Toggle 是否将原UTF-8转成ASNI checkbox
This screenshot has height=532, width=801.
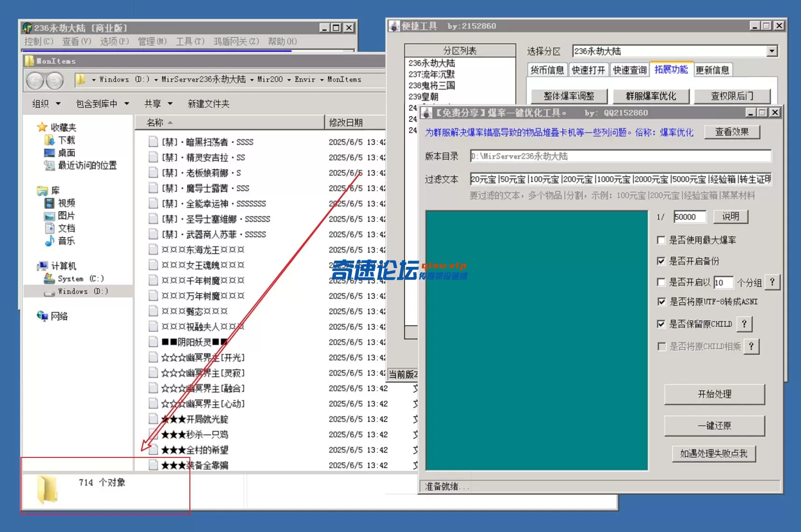pos(661,302)
